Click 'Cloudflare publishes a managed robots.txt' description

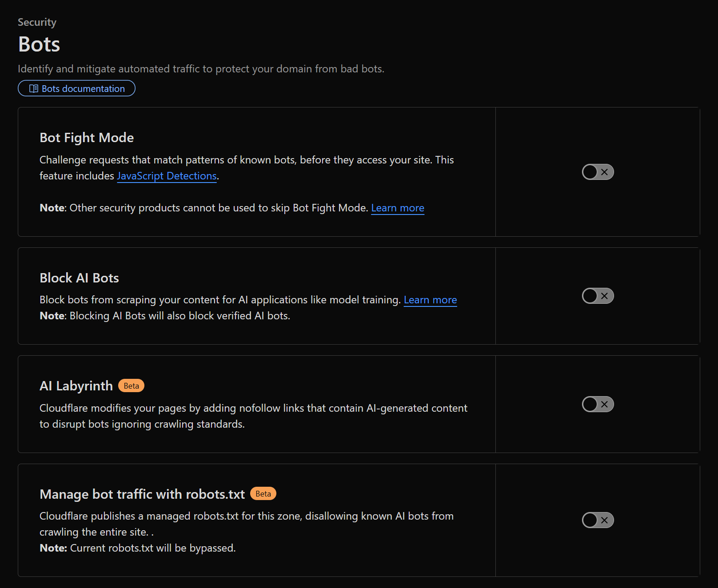click(x=247, y=524)
